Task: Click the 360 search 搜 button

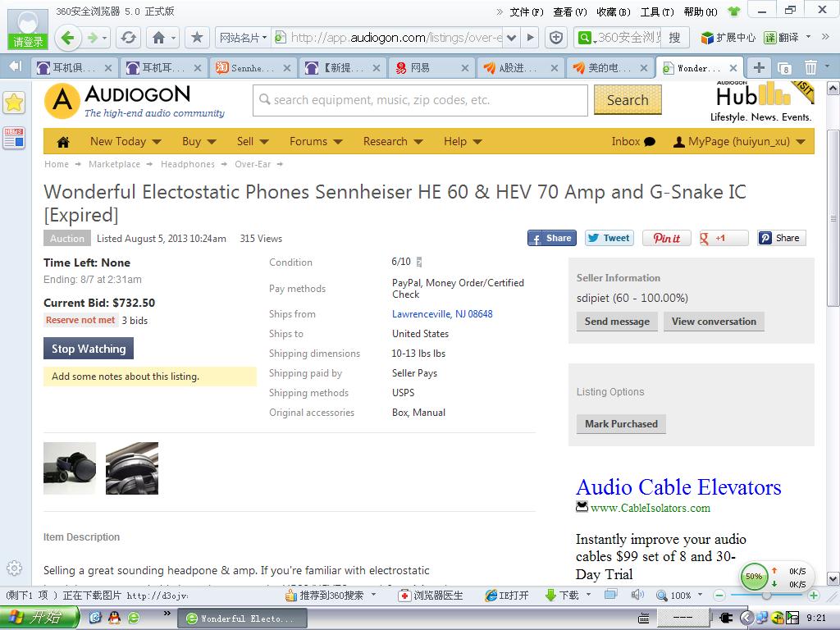Action: (x=674, y=38)
